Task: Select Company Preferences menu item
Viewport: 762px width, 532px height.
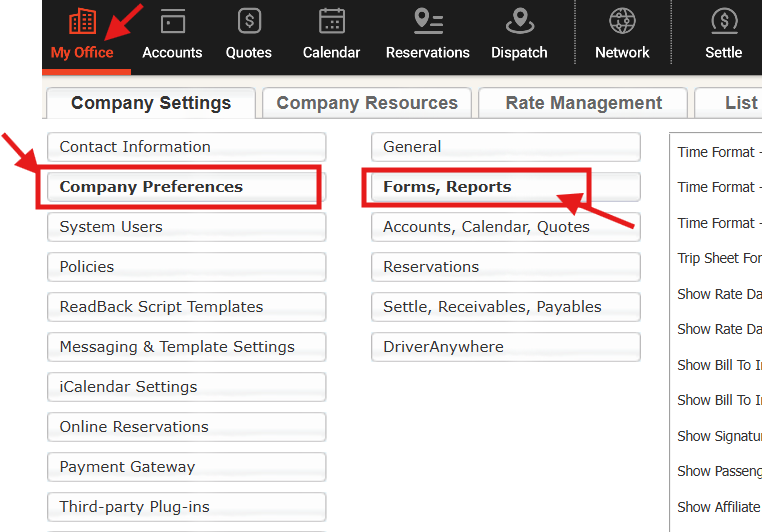Action: click(x=187, y=187)
